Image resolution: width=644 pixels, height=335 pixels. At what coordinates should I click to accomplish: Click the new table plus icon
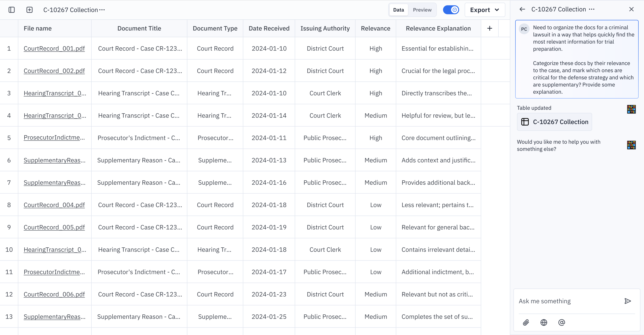(x=30, y=10)
